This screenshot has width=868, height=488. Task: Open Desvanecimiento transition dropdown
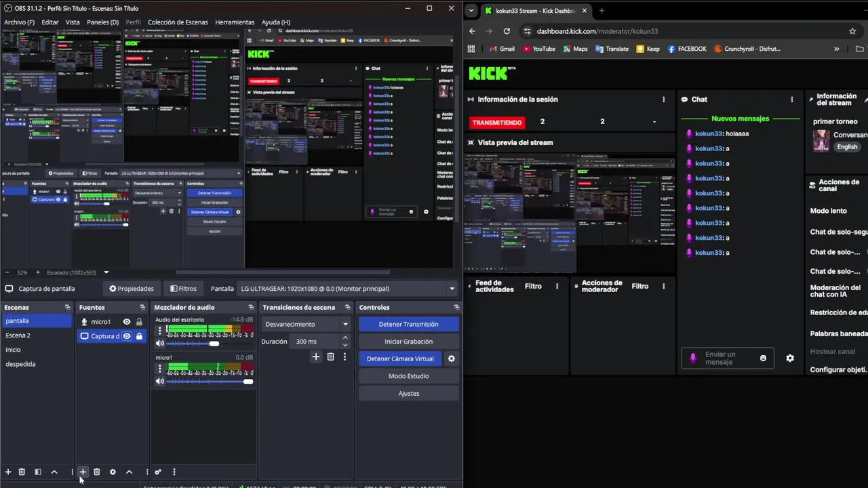pyautogui.click(x=307, y=324)
